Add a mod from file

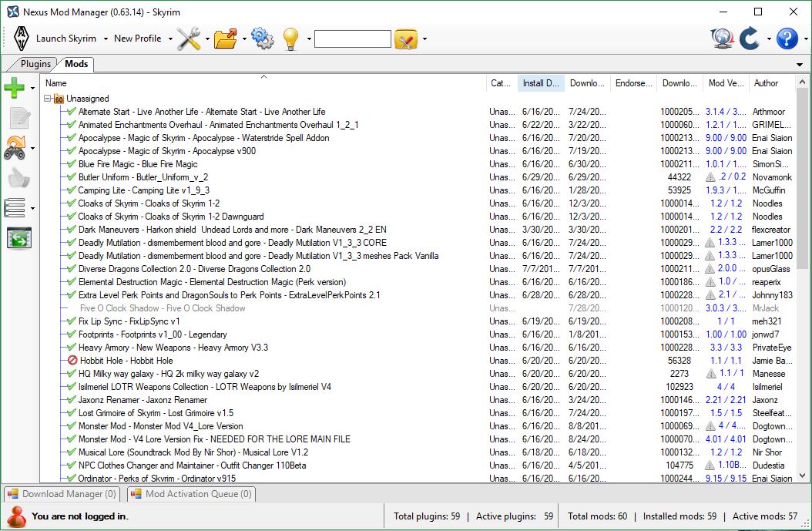[x=14, y=87]
